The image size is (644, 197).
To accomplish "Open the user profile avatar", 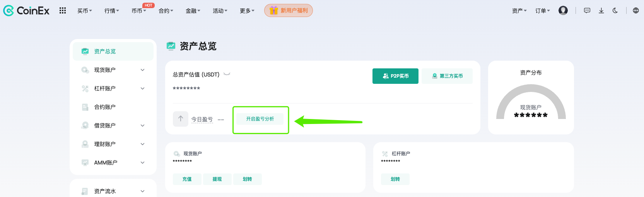I will [x=563, y=10].
